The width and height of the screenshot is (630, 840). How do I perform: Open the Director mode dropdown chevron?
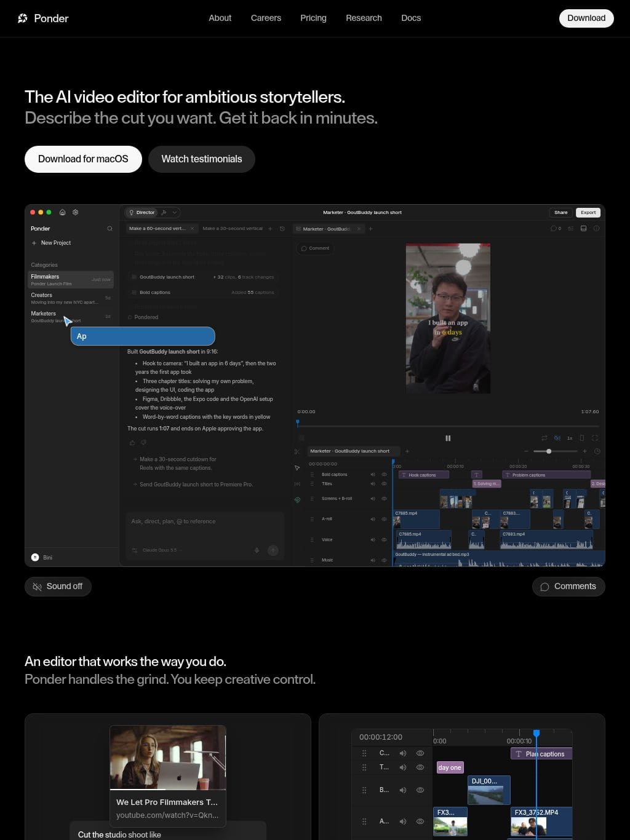(x=175, y=213)
